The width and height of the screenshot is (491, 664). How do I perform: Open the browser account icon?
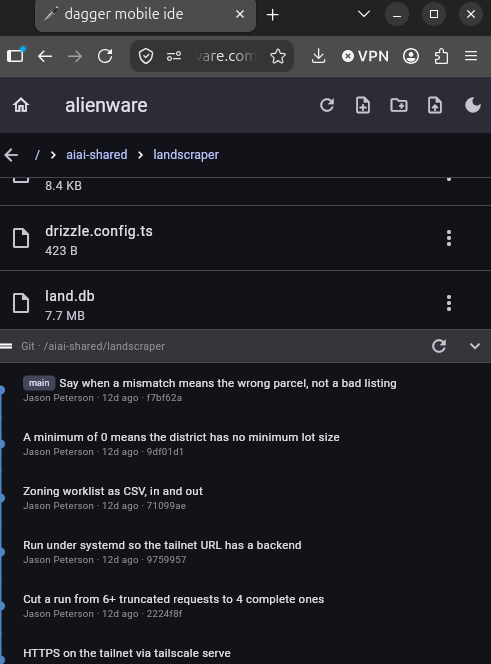[411, 56]
